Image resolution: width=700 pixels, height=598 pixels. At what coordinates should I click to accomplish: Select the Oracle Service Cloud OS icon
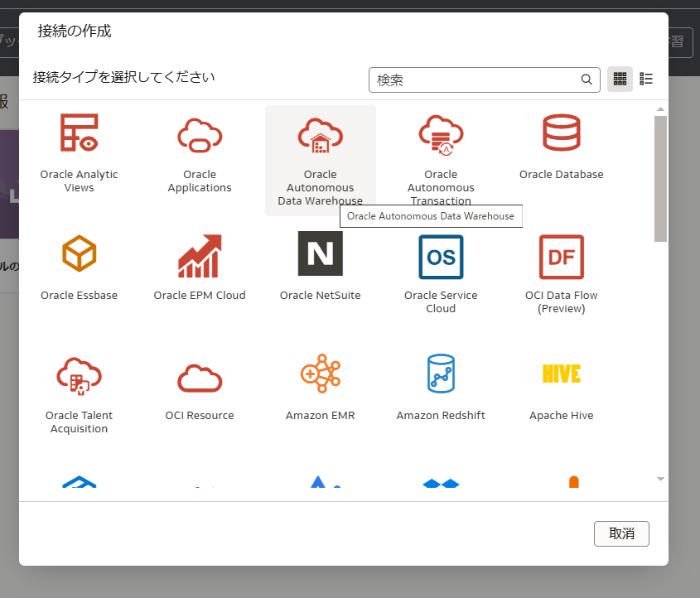(x=441, y=257)
